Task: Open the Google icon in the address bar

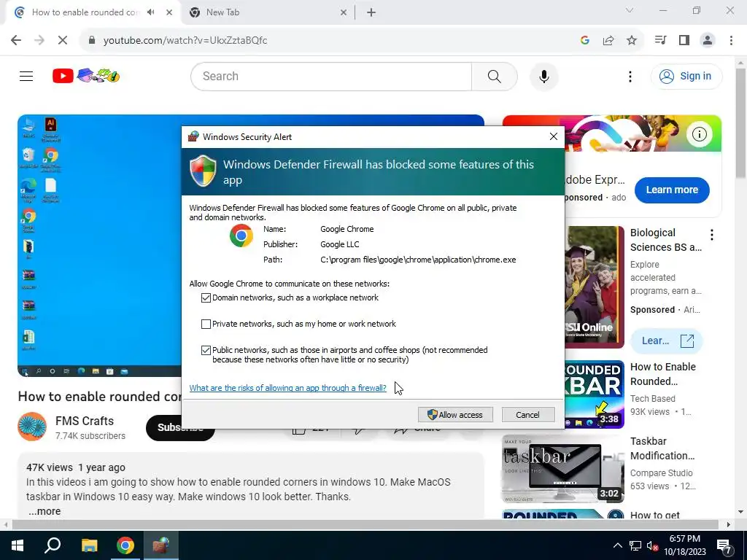Action: click(585, 41)
